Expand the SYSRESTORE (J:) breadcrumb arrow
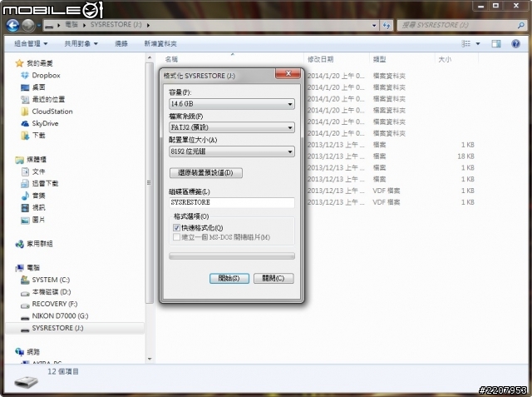 tap(148, 25)
